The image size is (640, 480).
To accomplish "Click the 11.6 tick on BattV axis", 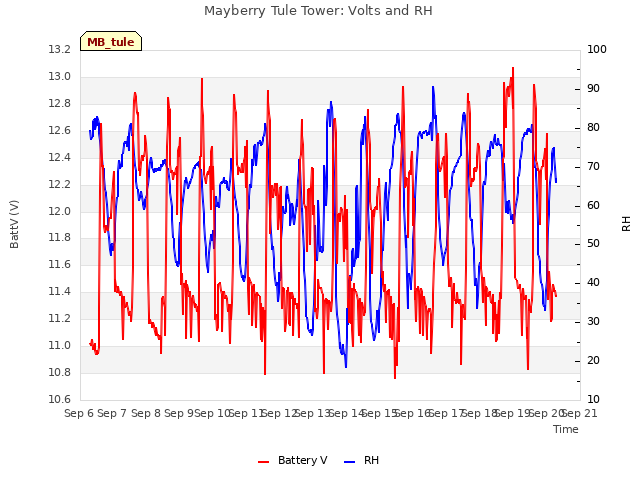I will click(60, 264).
